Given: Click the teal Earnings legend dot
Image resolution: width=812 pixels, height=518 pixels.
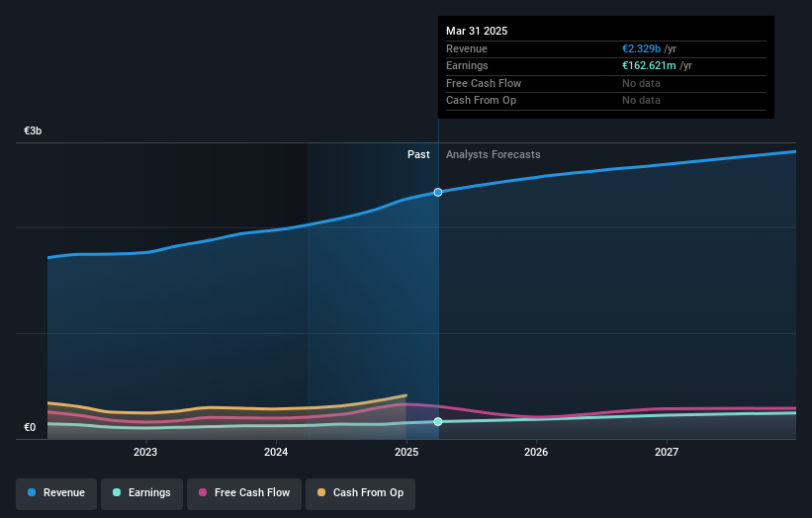Looking at the screenshot, I should 117,492.
